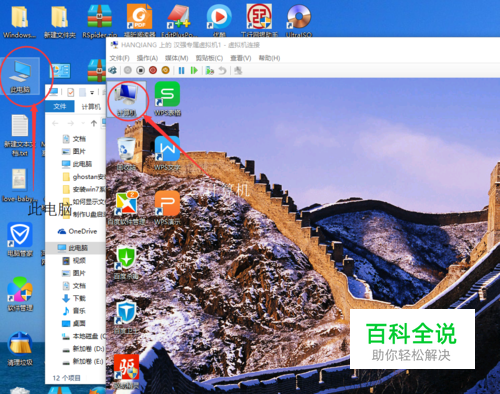Open the 安装win7 folder in Explorer sidebar
Image resolution: width=500 pixels, height=394 pixels.
pos(84,189)
